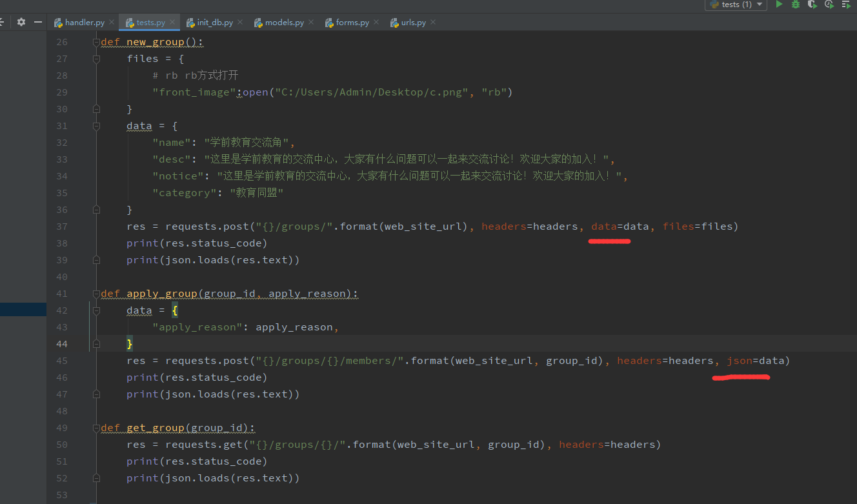Image resolution: width=857 pixels, height=504 pixels.
Task: Click the "教育同盟" category value
Action: [256, 193]
